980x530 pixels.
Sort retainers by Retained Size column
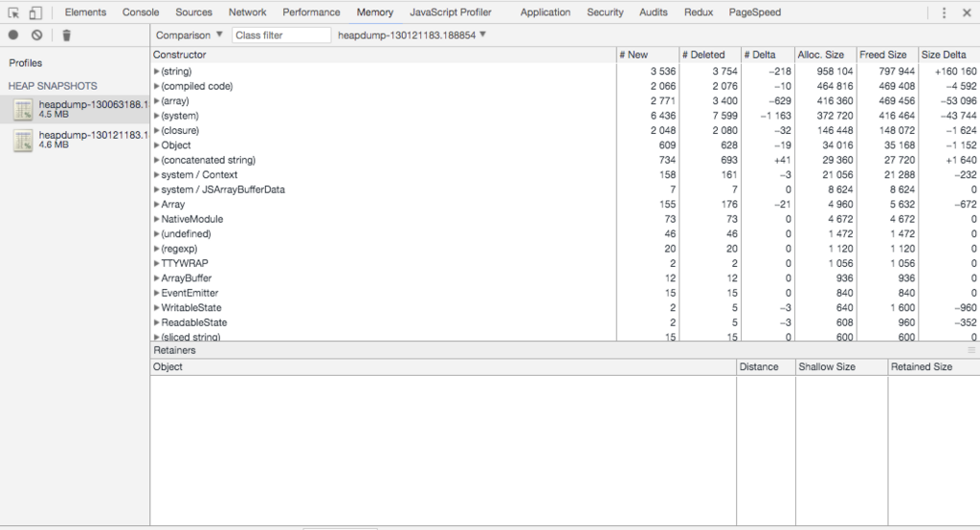pyautogui.click(x=934, y=366)
